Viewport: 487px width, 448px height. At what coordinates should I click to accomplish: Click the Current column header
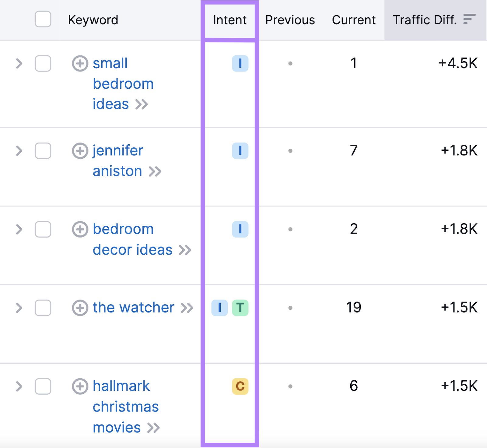[x=353, y=19]
